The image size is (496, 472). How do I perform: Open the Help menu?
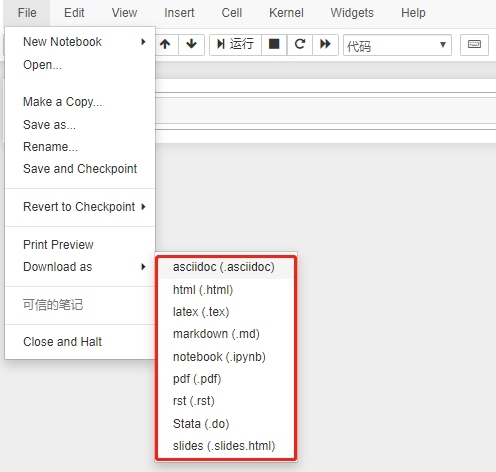[x=413, y=13]
